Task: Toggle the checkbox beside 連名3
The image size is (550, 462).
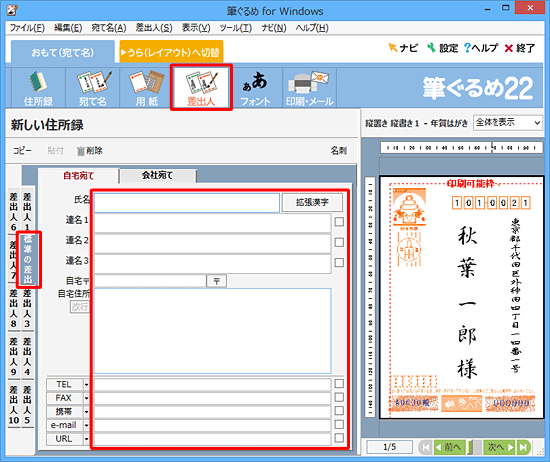Action: tap(339, 262)
